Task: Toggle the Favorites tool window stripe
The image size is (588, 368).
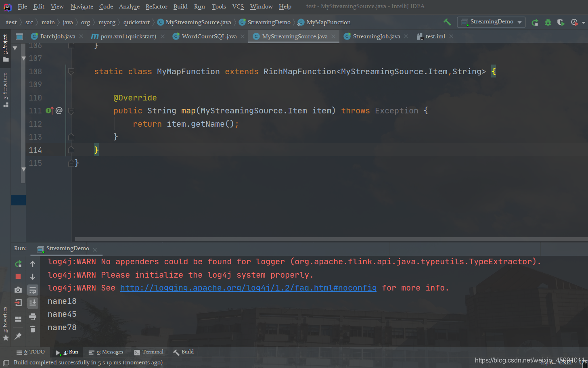Action: [5, 324]
